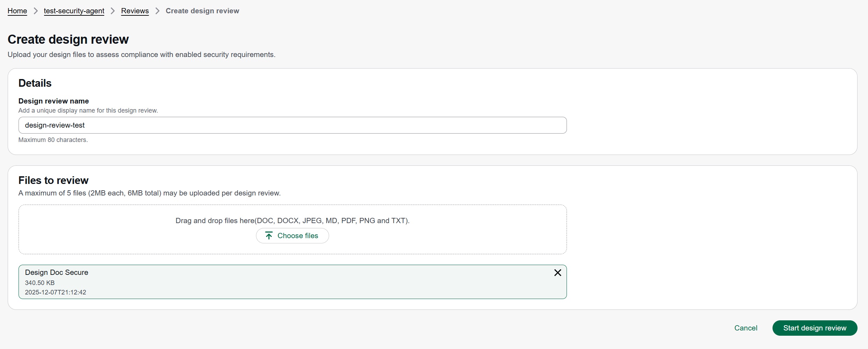Click the current 'Create design review' breadcrumb

point(202,11)
